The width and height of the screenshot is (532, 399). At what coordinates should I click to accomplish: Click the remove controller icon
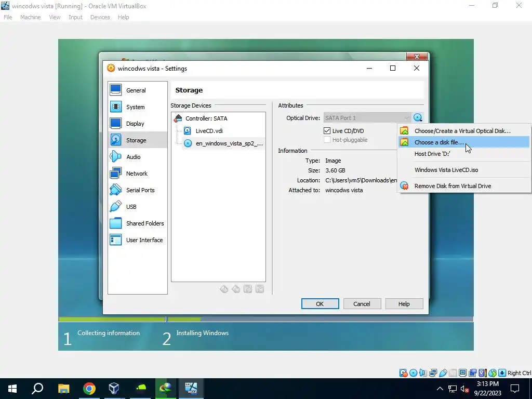pos(236,289)
